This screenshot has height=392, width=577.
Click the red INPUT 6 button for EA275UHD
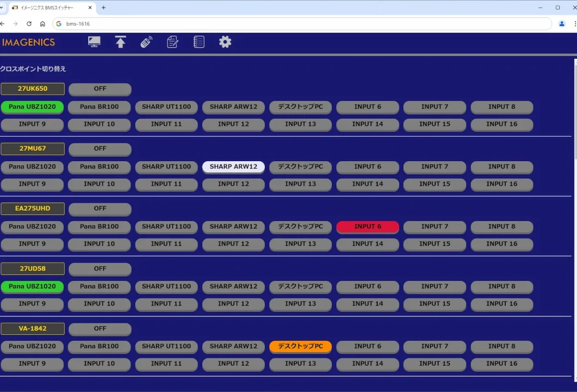point(367,226)
